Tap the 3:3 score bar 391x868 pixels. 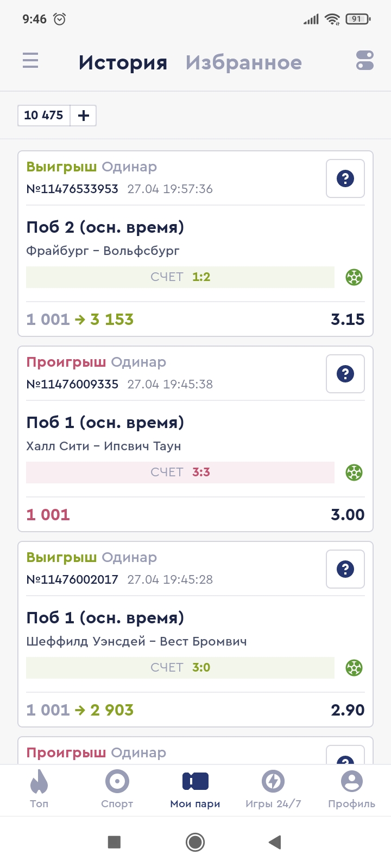[x=180, y=473]
